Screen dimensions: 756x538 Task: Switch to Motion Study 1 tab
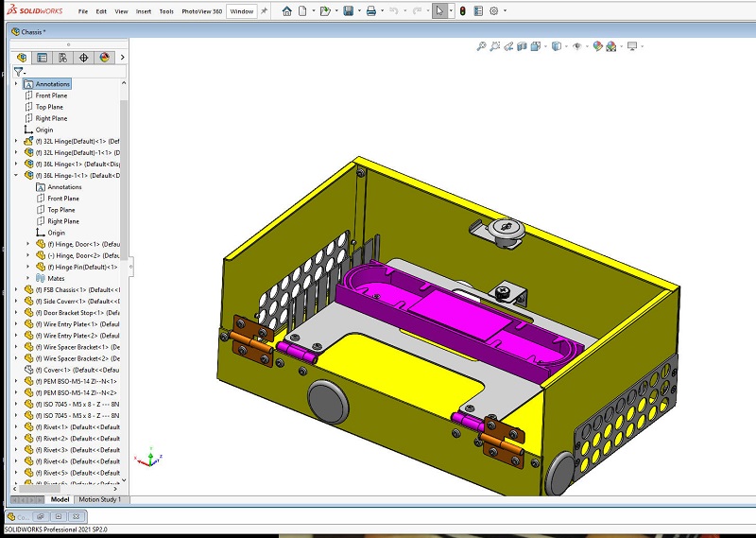pyautogui.click(x=100, y=499)
